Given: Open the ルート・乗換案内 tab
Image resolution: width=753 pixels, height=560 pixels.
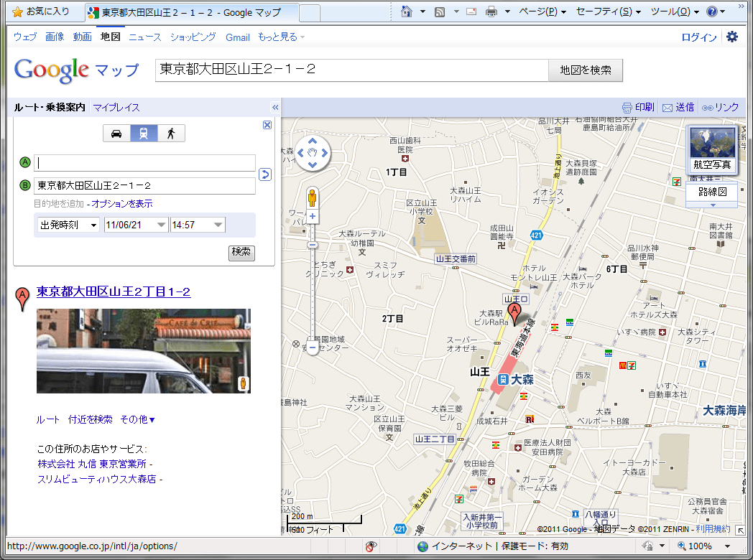Looking at the screenshot, I should click(x=50, y=108).
